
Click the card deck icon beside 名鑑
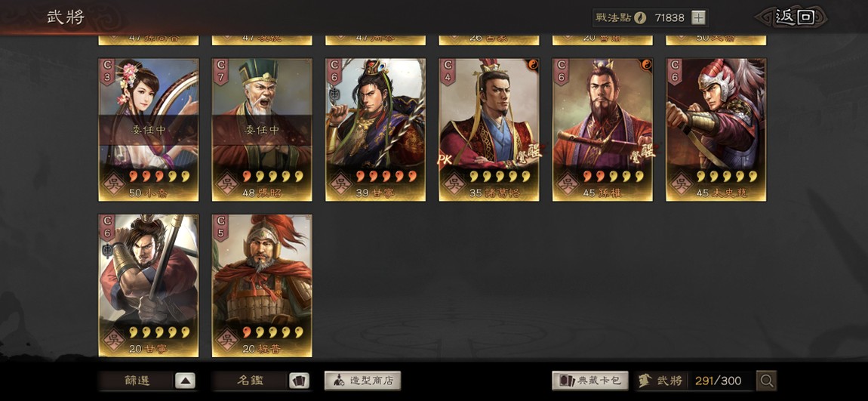click(x=299, y=381)
